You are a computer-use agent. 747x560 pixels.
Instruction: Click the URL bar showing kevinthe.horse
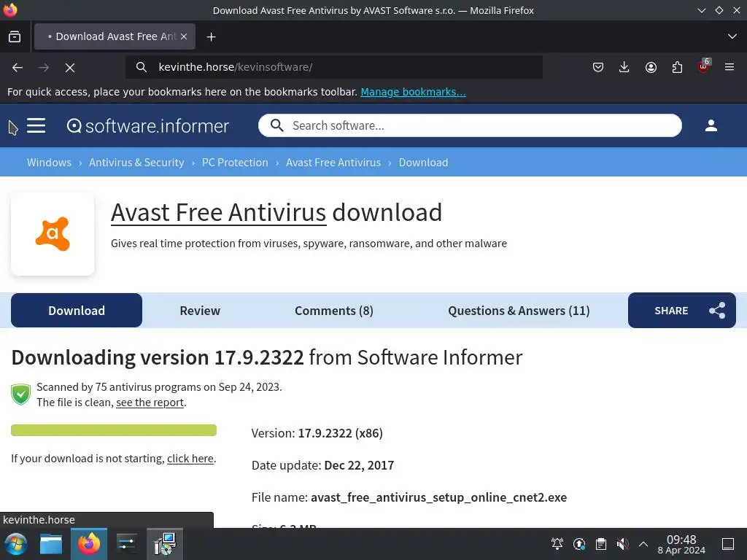point(333,67)
